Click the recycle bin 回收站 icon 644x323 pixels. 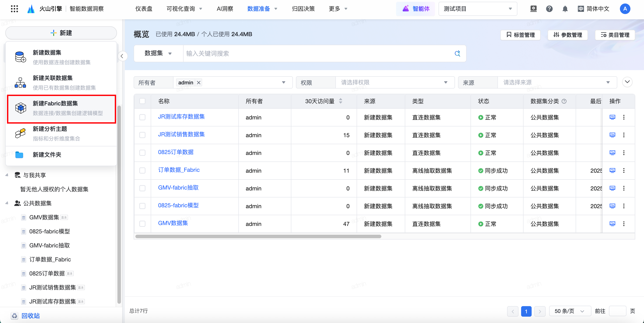14,316
